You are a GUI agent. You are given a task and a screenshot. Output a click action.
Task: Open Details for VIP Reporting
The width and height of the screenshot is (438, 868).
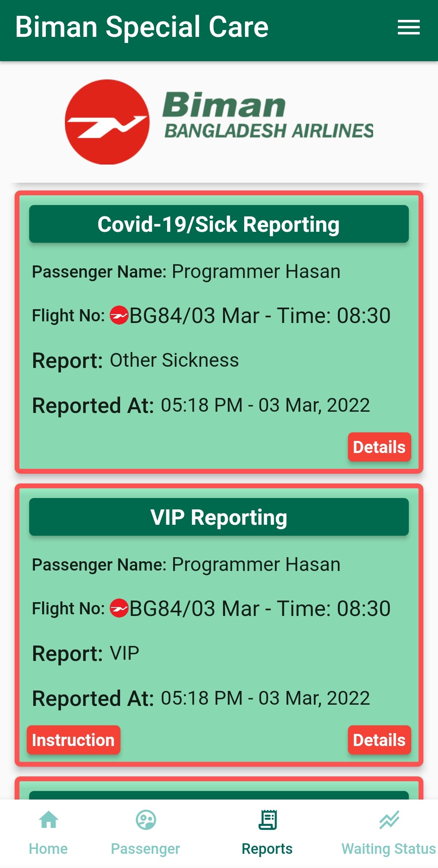379,740
